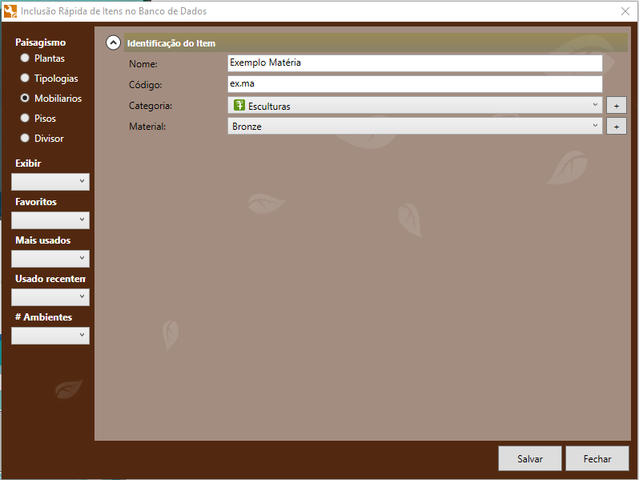Open the Mais usados dropdown

pos(50,258)
